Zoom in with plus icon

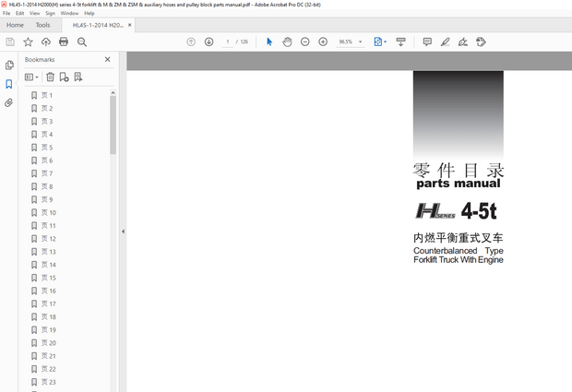point(323,42)
